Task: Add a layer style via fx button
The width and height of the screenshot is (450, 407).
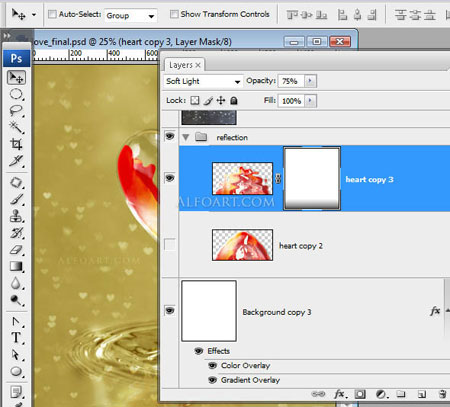Action: (x=340, y=394)
